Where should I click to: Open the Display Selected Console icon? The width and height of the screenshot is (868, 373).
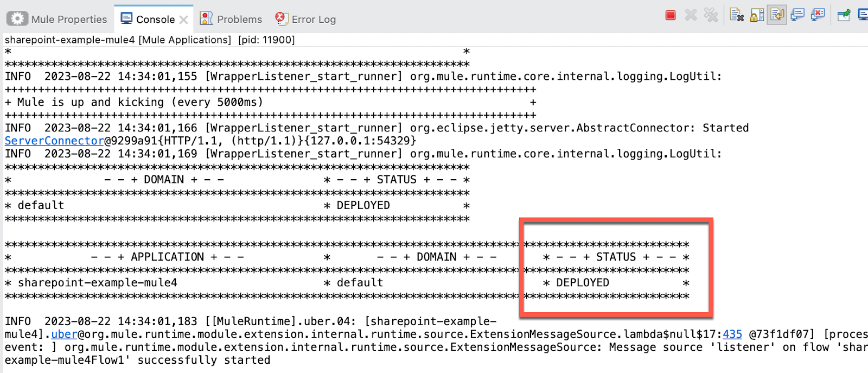863,15
